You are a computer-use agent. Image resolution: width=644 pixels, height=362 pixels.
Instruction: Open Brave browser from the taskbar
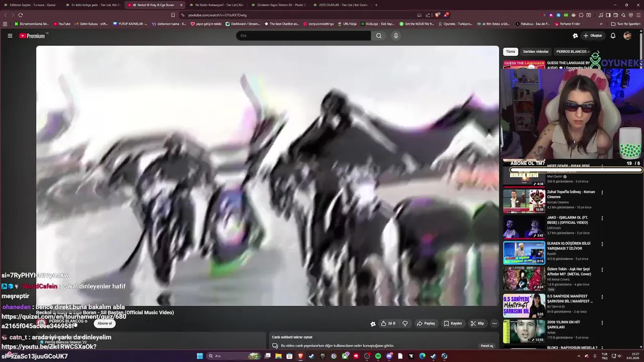click(x=300, y=356)
